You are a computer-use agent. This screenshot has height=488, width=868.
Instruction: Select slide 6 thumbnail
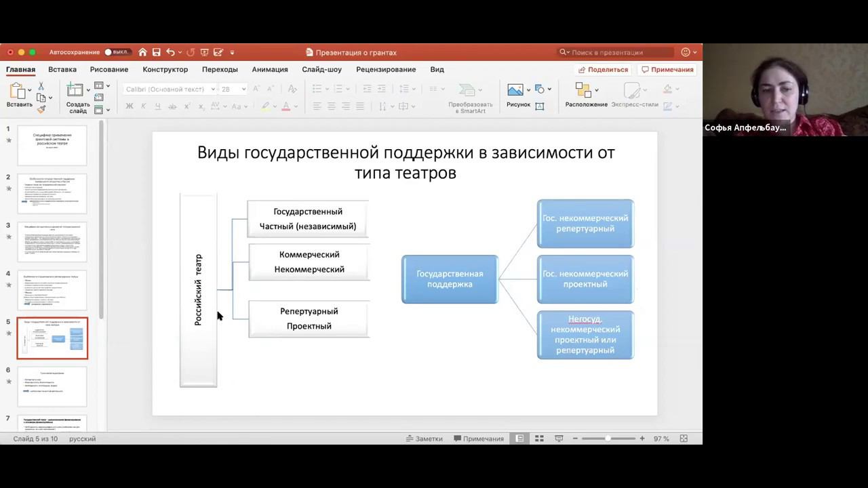point(52,386)
